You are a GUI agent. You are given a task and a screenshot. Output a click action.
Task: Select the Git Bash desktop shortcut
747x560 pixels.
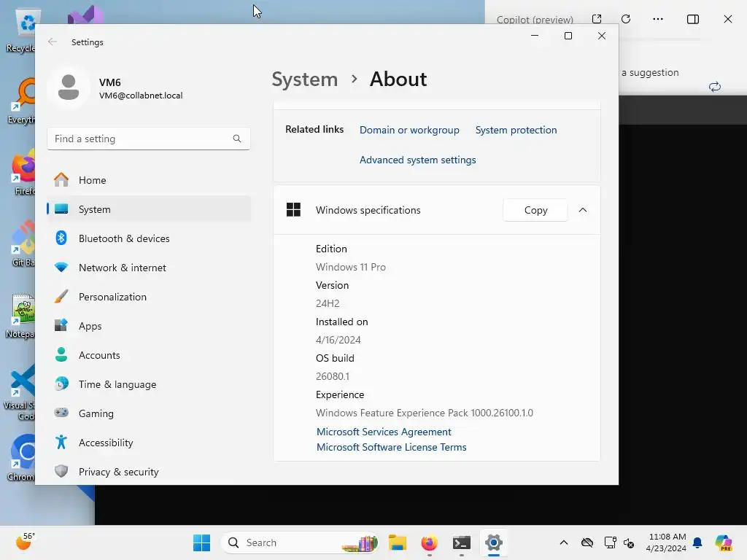(22, 244)
